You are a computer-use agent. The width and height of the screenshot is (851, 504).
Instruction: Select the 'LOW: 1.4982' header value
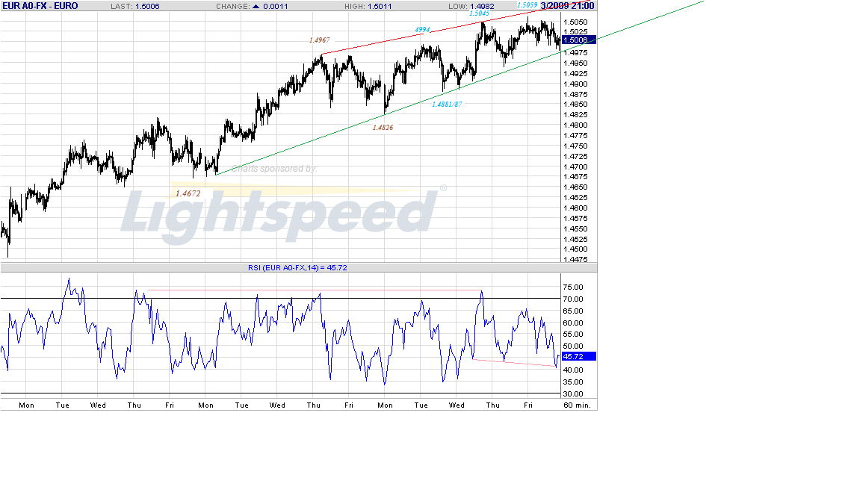(471, 7)
